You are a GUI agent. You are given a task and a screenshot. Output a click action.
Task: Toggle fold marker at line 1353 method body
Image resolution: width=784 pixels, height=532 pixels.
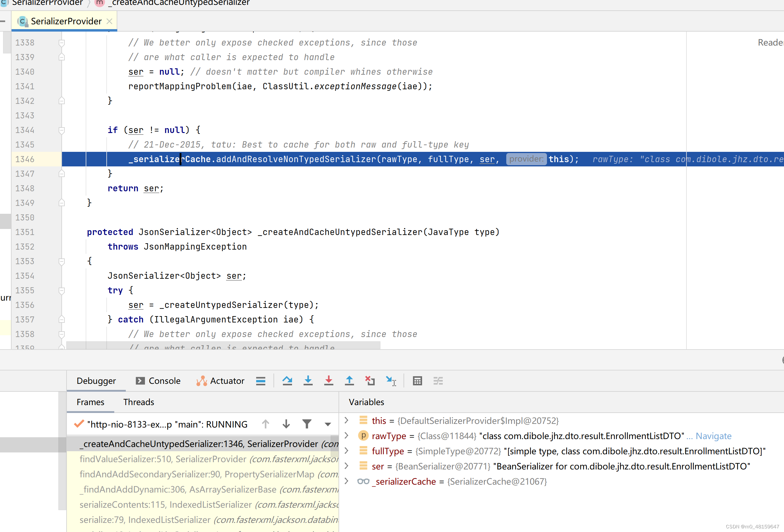[x=62, y=261]
